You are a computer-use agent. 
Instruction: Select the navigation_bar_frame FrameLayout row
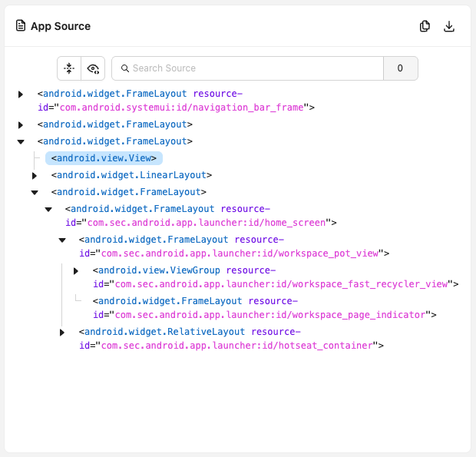[x=176, y=101]
